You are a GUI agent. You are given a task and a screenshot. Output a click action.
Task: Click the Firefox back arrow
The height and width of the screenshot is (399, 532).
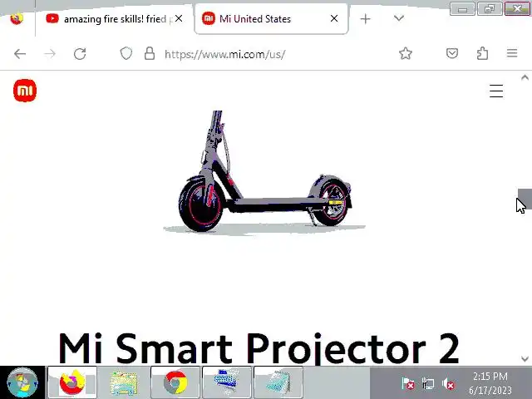click(x=20, y=53)
